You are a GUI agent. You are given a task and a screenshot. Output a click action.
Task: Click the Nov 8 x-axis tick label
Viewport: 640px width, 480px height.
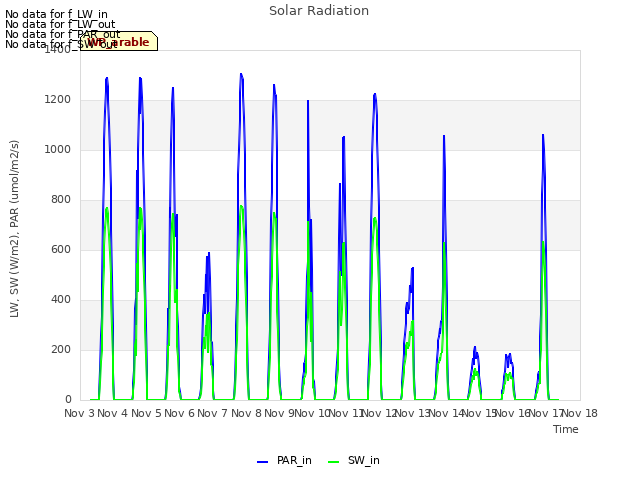click(246, 413)
